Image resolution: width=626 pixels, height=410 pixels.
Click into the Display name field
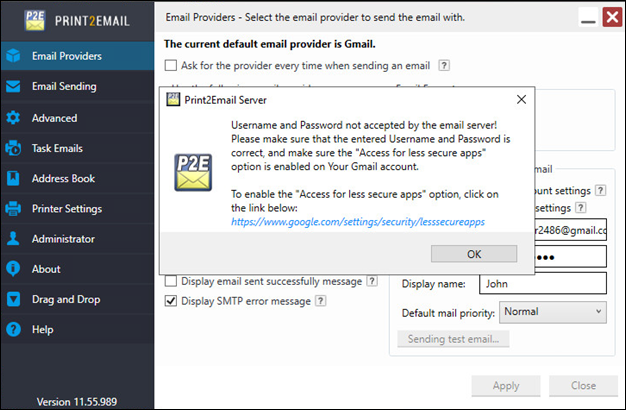[x=543, y=283]
